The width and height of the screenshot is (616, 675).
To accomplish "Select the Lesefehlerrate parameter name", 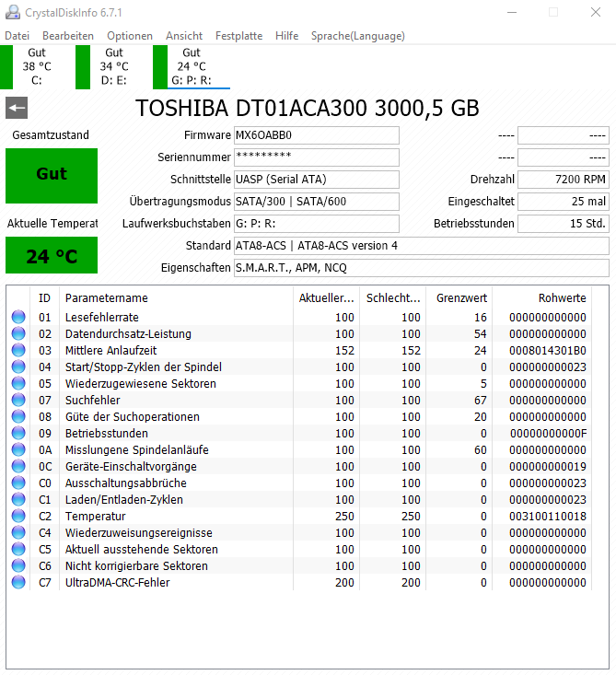I will tap(102, 318).
